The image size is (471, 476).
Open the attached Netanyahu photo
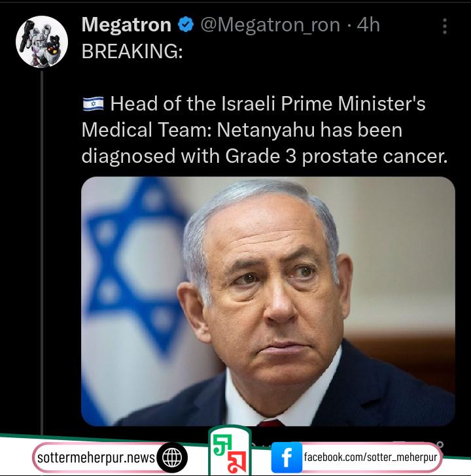pos(268,301)
